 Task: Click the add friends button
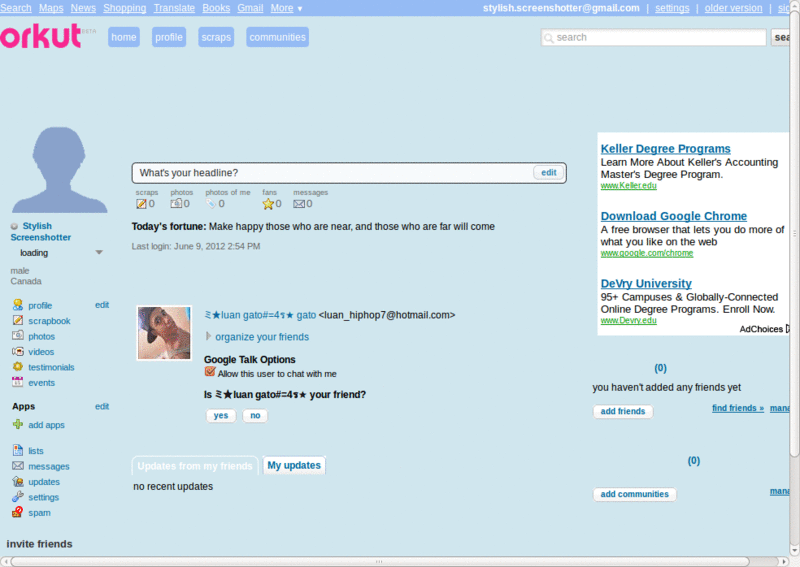pos(623,411)
